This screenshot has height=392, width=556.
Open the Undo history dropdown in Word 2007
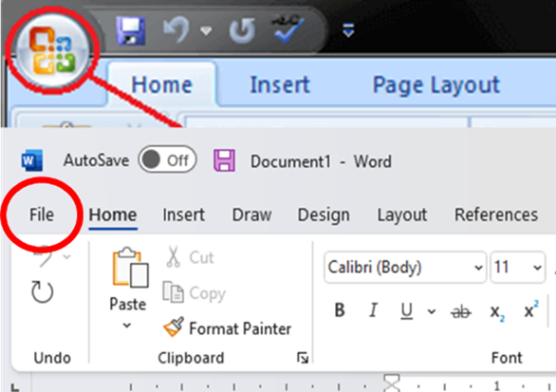tap(206, 31)
